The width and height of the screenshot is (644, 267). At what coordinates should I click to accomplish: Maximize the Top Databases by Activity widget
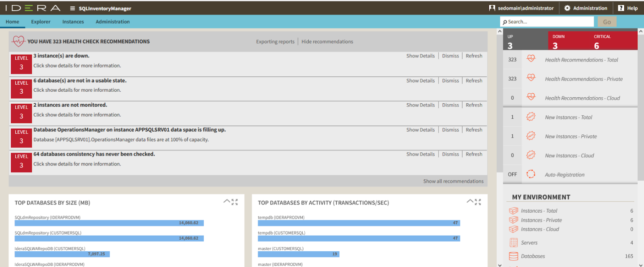point(478,202)
